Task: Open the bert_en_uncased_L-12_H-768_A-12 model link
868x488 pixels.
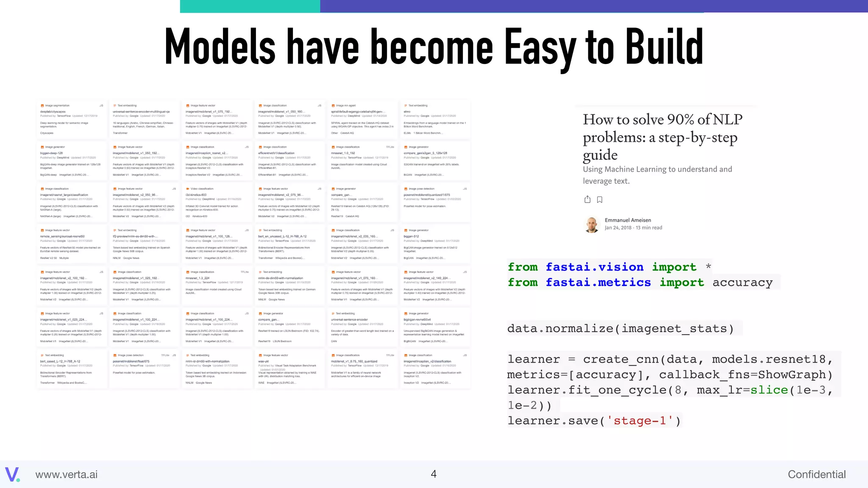Action: click(283, 236)
